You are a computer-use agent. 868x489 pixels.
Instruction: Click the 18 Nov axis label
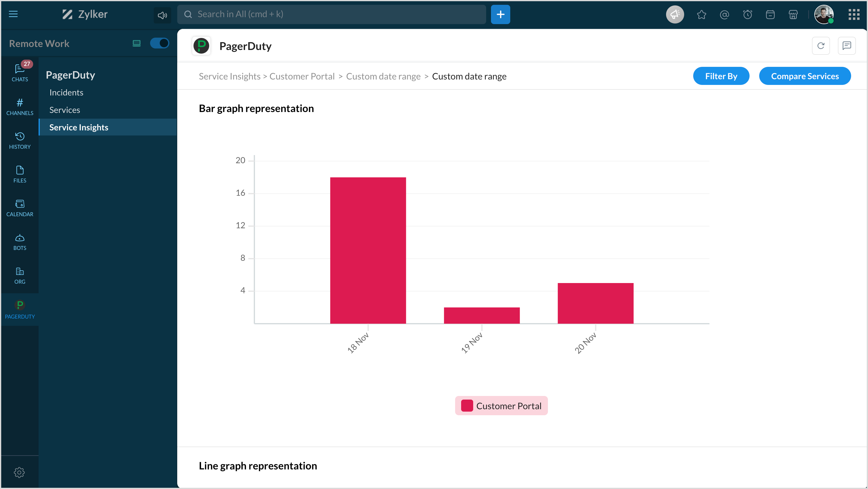pyautogui.click(x=358, y=343)
